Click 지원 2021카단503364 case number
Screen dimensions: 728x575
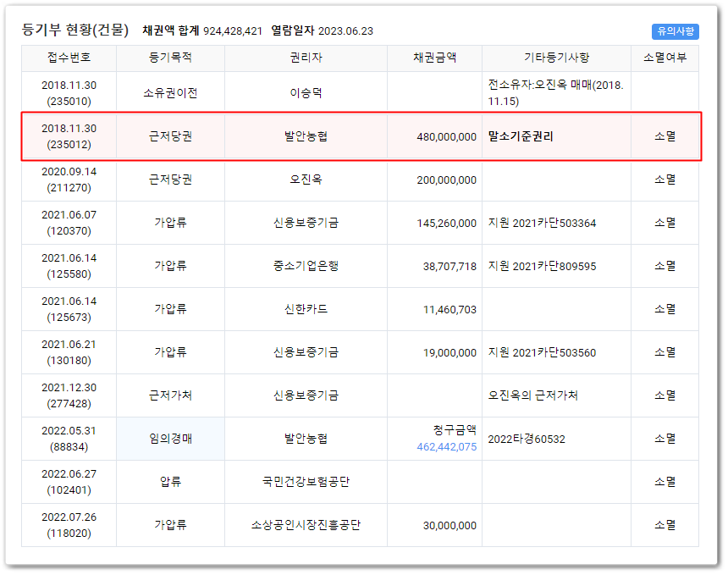click(542, 223)
